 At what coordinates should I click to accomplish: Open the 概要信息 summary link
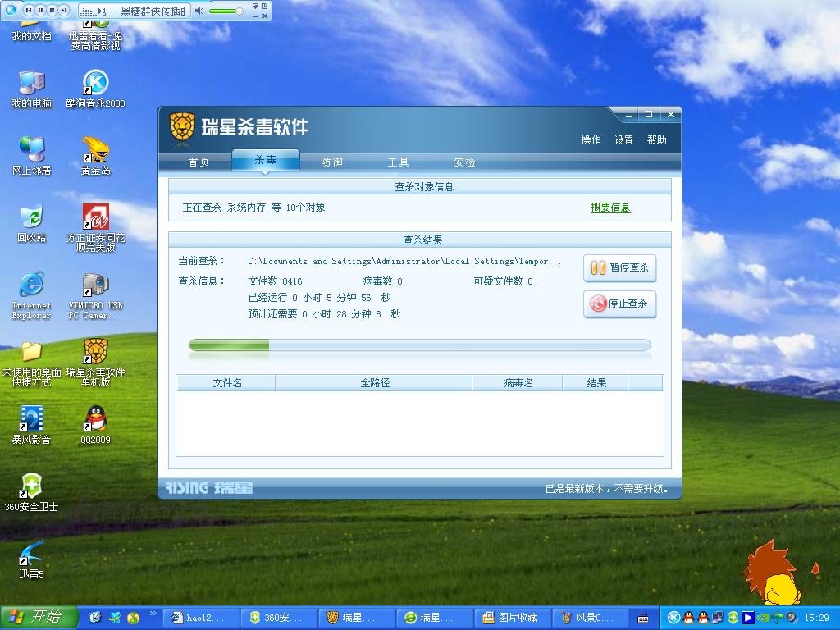[610, 208]
